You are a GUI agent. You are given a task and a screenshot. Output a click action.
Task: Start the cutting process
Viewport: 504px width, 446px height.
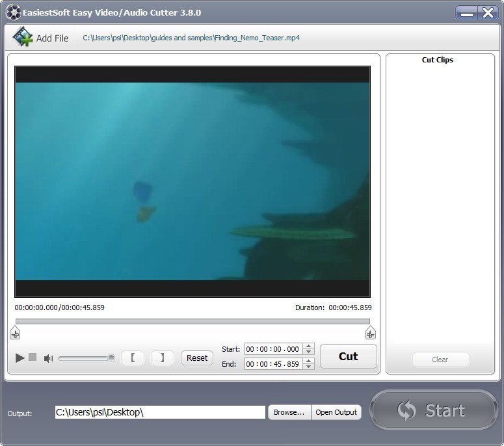click(x=434, y=410)
